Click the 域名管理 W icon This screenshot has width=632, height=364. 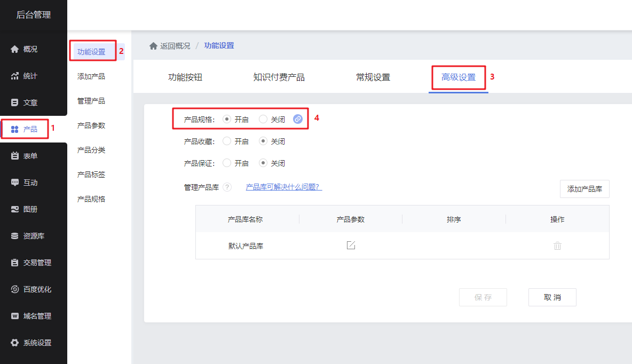[x=14, y=315]
